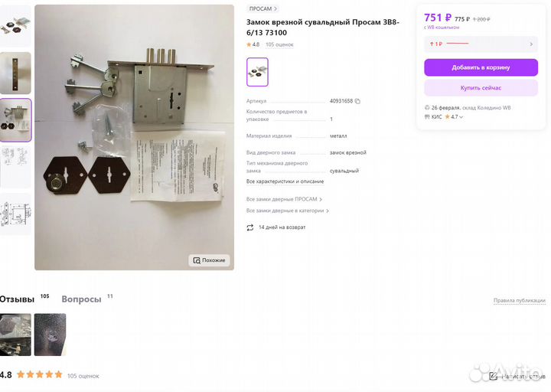Image resolution: width=551 pixels, height=392 pixels.
Task: Open Все характеристики и описание link
Action: click(x=285, y=181)
